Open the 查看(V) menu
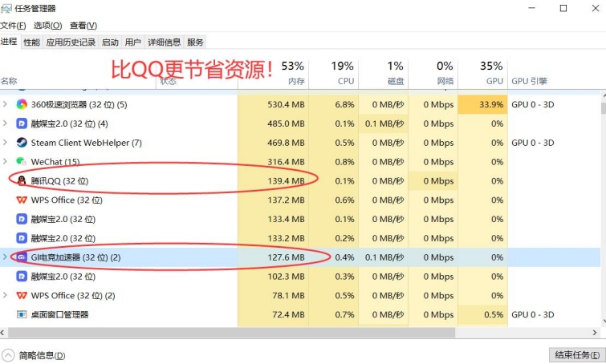The height and width of the screenshot is (364, 606). click(83, 26)
